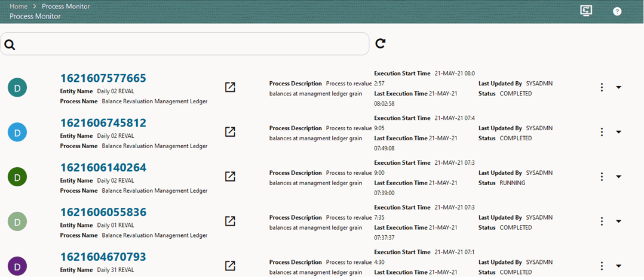Open process ID 1621606055836
This screenshot has width=644, height=280.
pyautogui.click(x=103, y=213)
